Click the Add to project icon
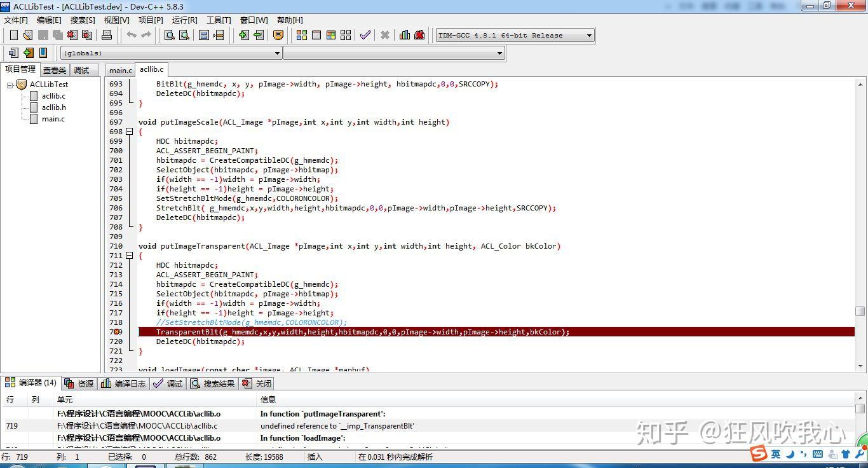Viewport: 868px width, 468px height. click(x=243, y=35)
